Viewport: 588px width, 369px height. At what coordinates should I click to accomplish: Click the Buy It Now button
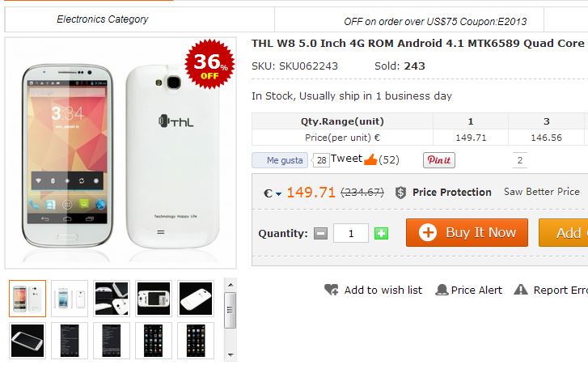pos(467,233)
